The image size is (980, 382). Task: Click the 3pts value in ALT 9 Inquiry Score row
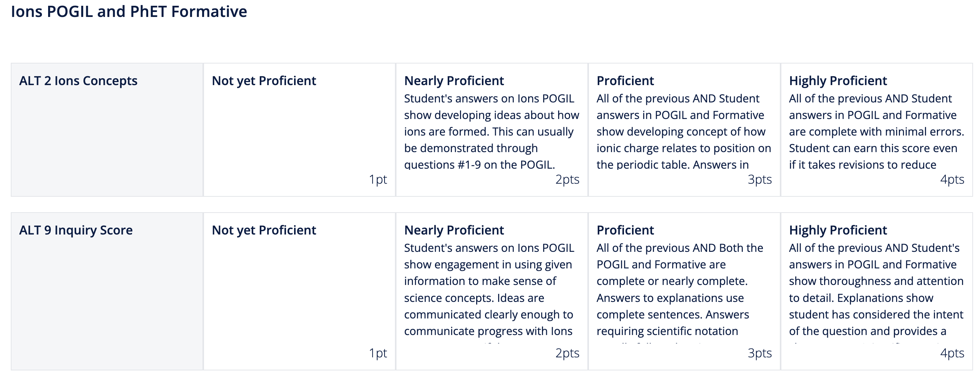pos(759,353)
